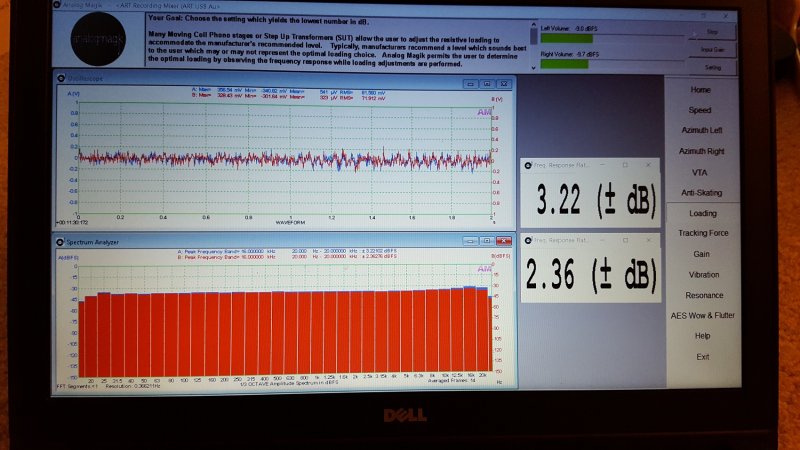Maximize the 3.22 dB Freq. Response window
Viewport: 800px width, 450px height.
(625, 165)
